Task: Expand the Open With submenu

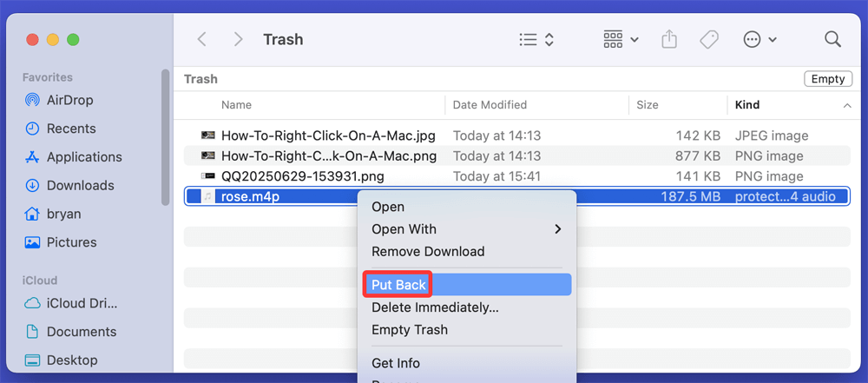Action: click(467, 229)
